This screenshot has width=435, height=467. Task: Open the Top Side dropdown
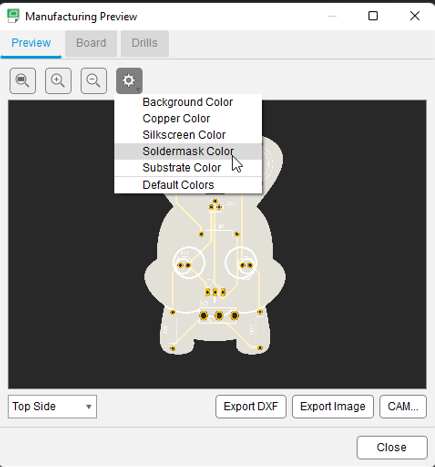52,407
